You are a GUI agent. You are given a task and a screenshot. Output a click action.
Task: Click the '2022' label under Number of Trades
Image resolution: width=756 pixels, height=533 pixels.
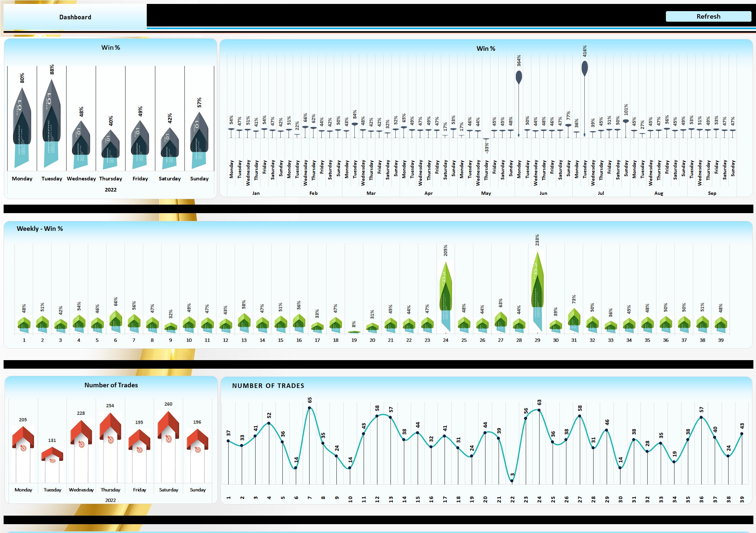(110, 500)
